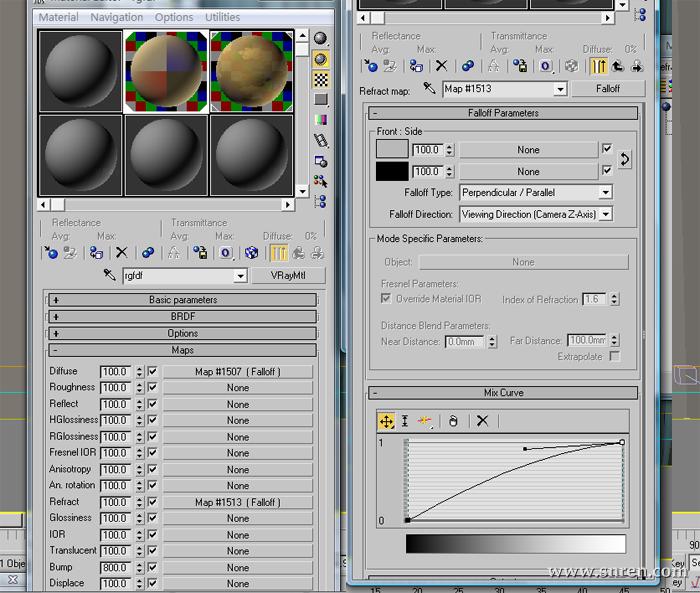Click the Swap Colors/Maps arrow in Falloff Parameters
This screenshot has width=700, height=593.
(x=625, y=160)
